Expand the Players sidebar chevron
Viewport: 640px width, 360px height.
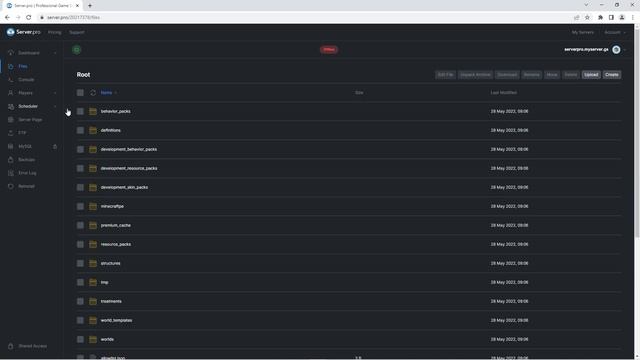55,93
